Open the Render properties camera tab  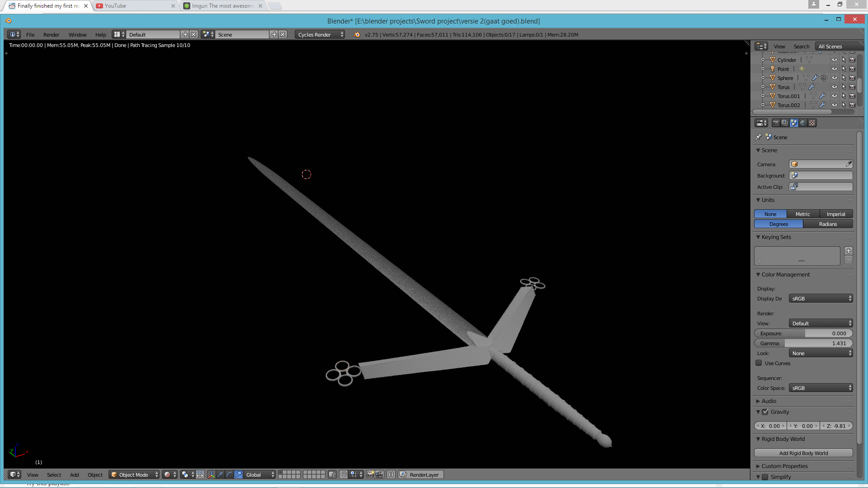[776, 123]
